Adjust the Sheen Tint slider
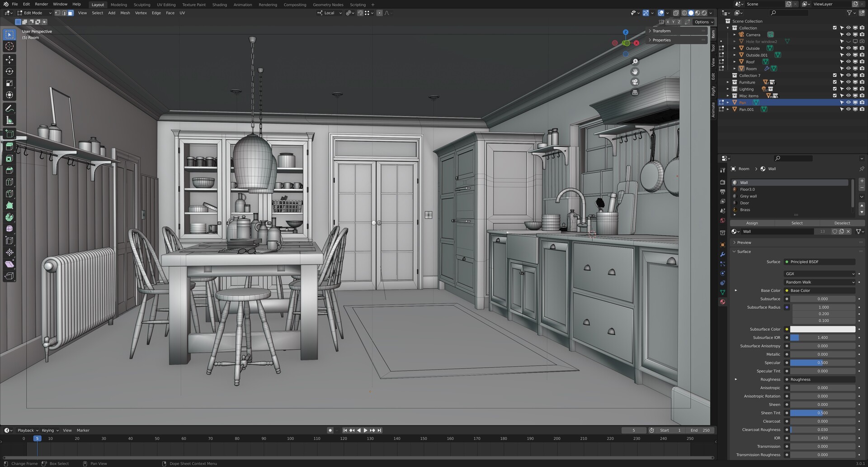The height and width of the screenshot is (467, 868). (x=822, y=413)
